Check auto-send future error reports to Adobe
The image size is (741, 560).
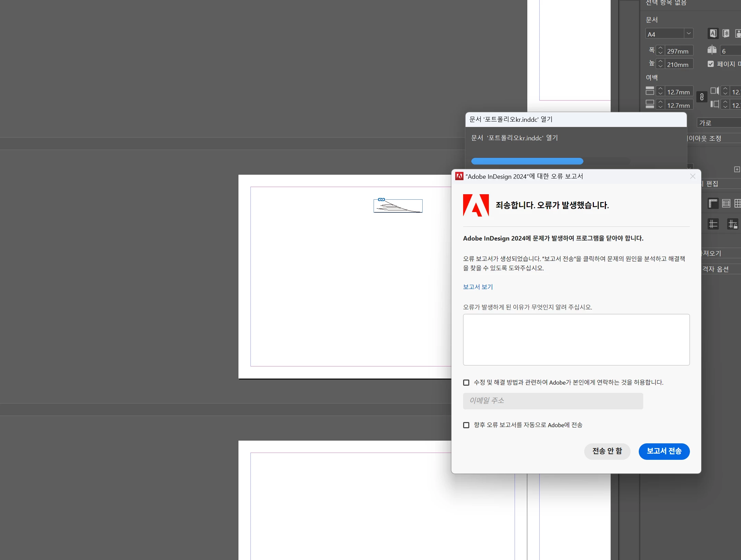466,425
